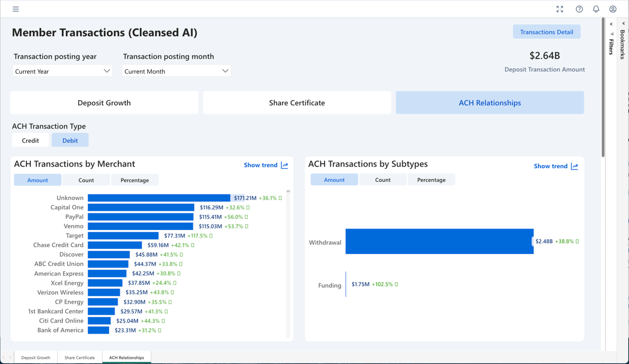Open Transaction posting year dropdown

(x=62, y=71)
